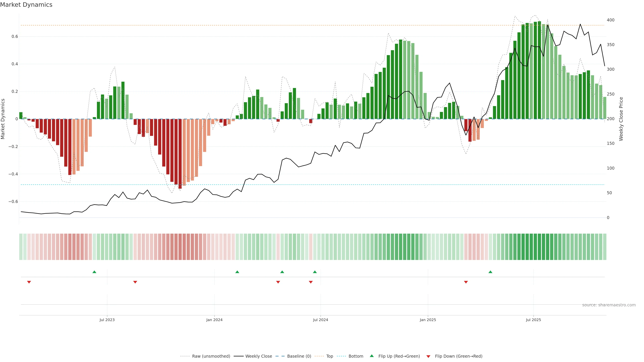The image size is (644, 362).
Task: Click the Market Dynamics chart title
Action: coord(26,5)
